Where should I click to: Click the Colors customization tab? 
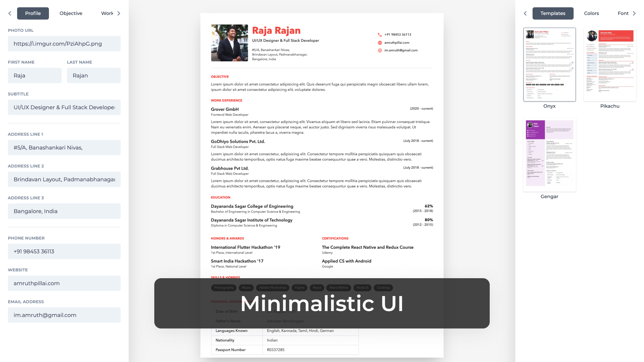[x=591, y=13]
